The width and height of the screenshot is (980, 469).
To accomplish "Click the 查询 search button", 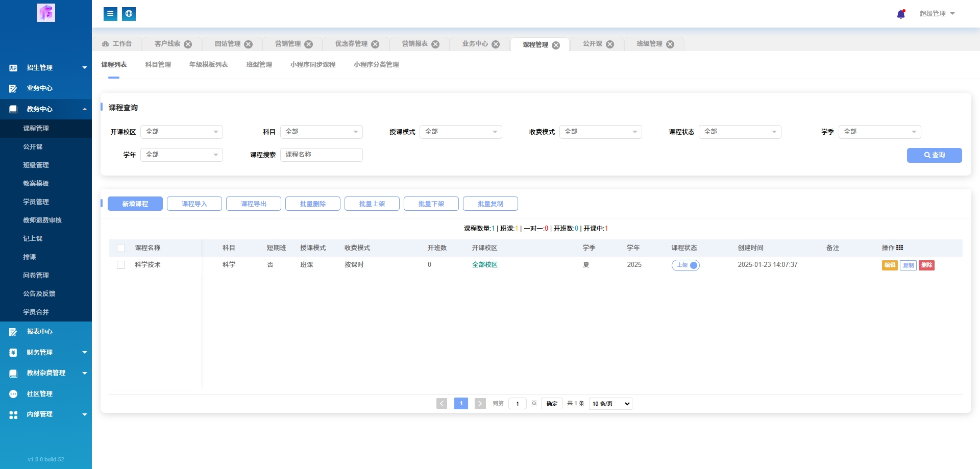I will tap(935, 155).
